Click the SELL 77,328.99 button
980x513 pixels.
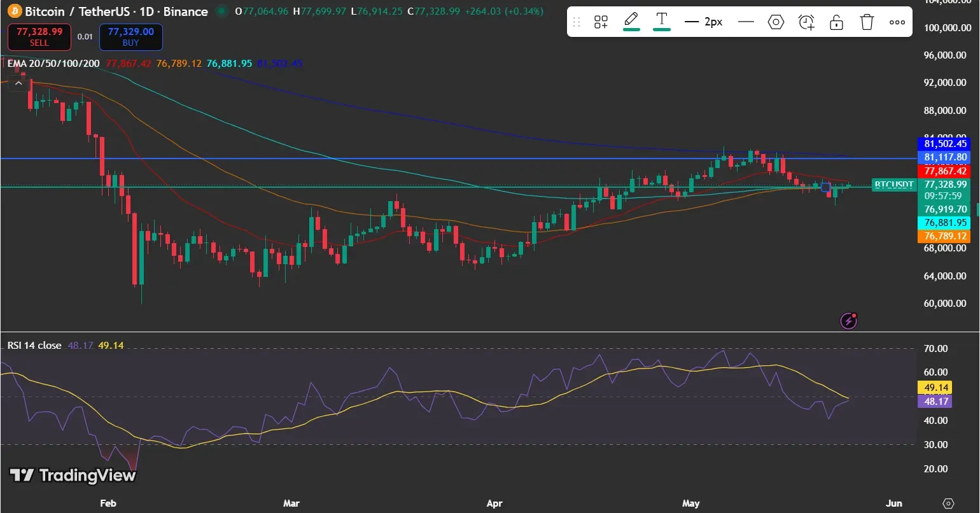(39, 37)
